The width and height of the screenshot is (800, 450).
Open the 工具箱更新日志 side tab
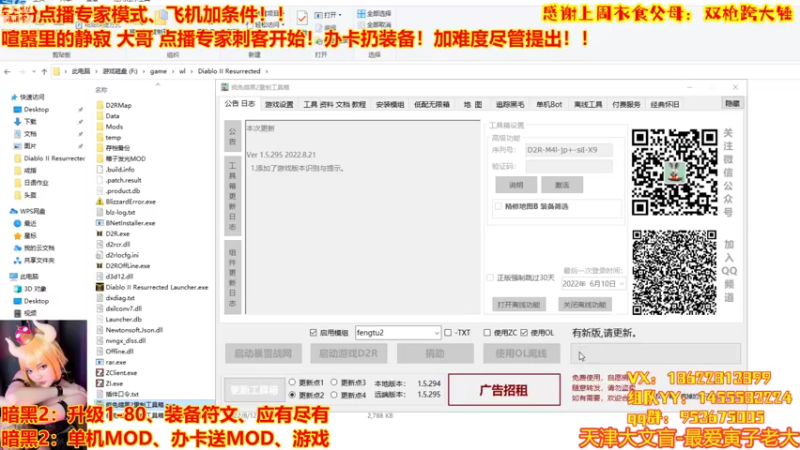point(233,196)
